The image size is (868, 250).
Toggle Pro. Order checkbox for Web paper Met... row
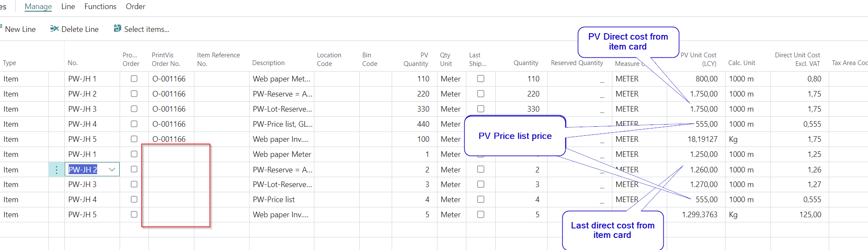pyautogui.click(x=134, y=79)
